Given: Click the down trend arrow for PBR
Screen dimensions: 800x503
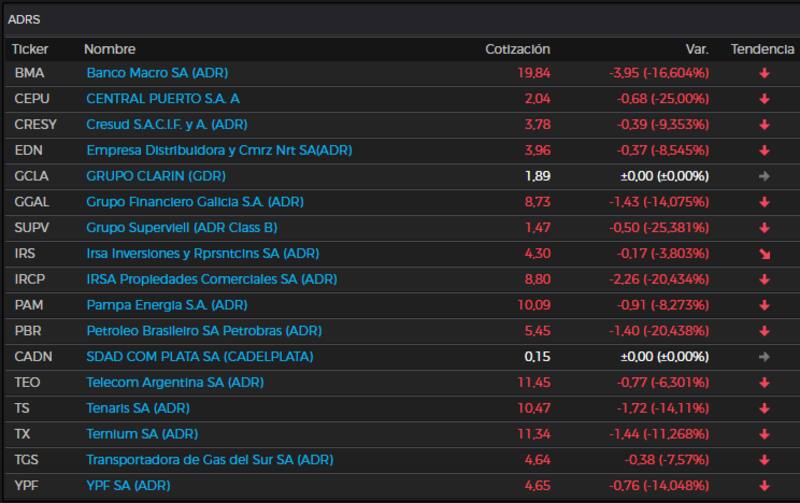Looking at the screenshot, I should tap(764, 331).
